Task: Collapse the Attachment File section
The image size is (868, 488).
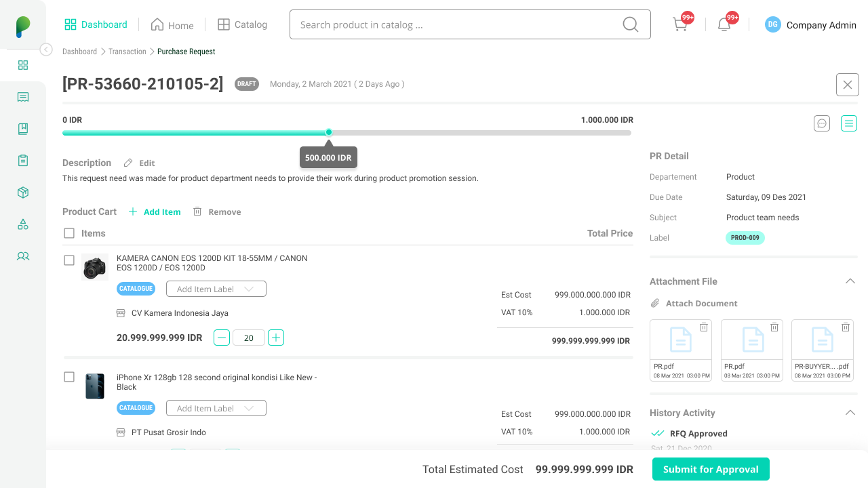Action: click(850, 281)
